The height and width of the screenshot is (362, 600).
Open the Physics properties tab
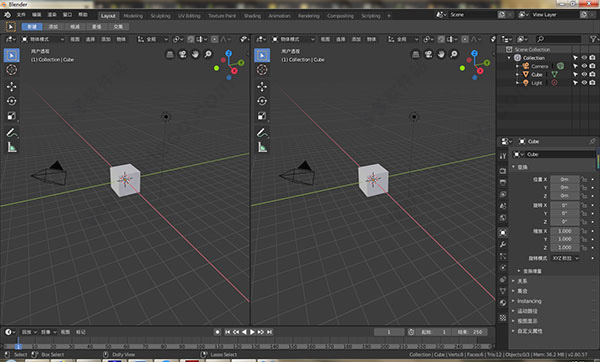[x=503, y=267]
